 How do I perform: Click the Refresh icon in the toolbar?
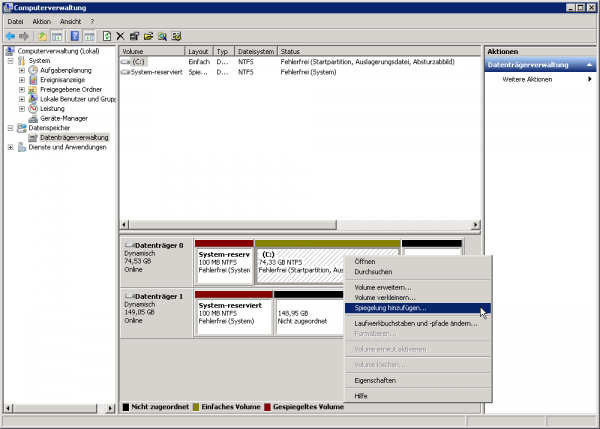point(107,36)
